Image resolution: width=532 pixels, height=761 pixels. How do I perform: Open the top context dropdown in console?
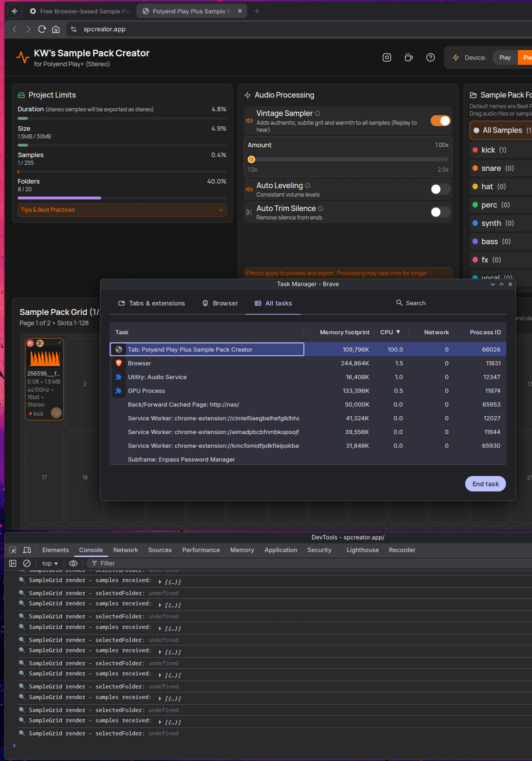[50, 563]
